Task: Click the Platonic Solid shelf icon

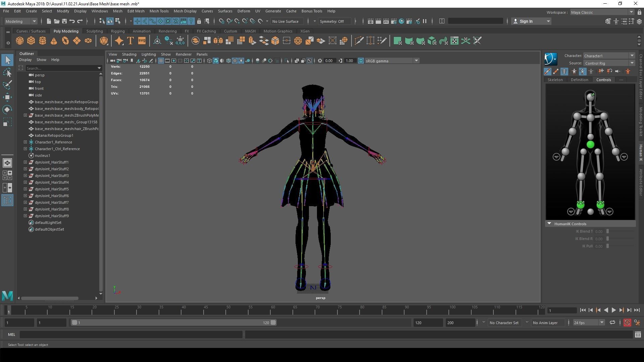Action: tap(104, 41)
